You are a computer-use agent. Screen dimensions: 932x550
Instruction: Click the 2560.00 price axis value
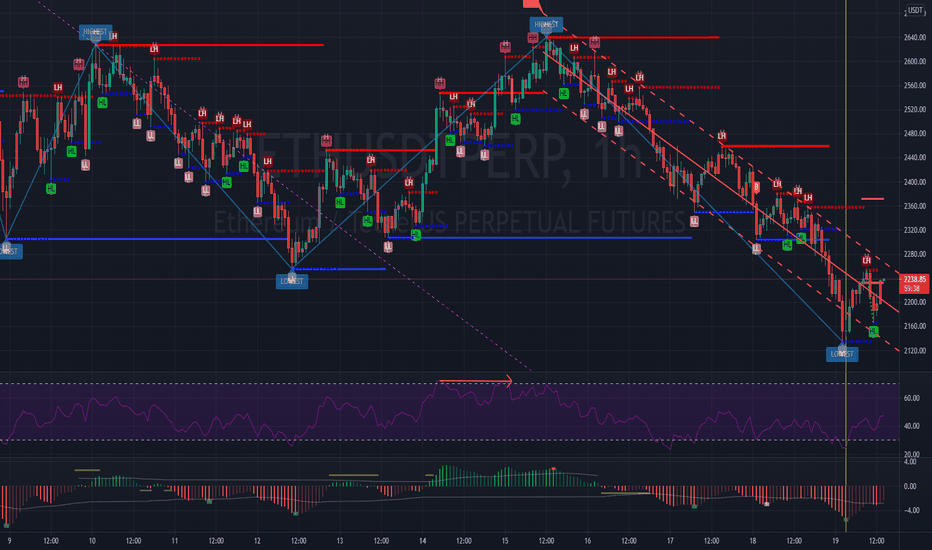click(x=914, y=86)
